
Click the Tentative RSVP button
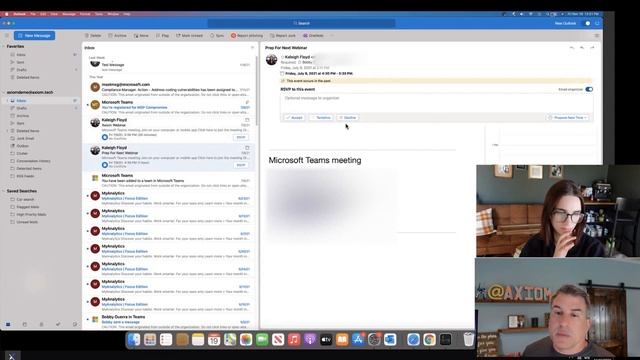(x=321, y=118)
